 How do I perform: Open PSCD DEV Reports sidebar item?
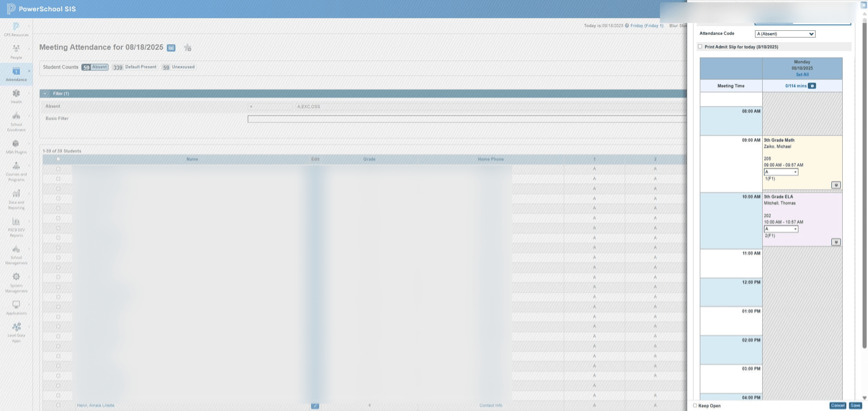pyautogui.click(x=16, y=227)
